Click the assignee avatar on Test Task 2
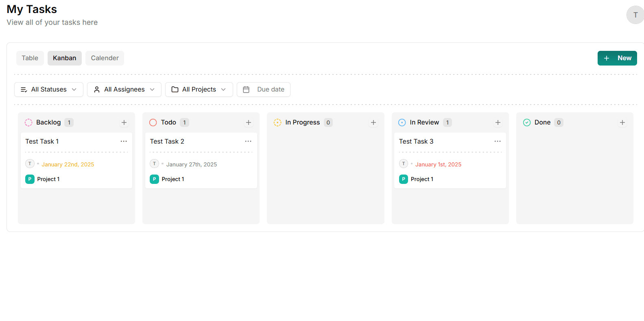 point(154,164)
